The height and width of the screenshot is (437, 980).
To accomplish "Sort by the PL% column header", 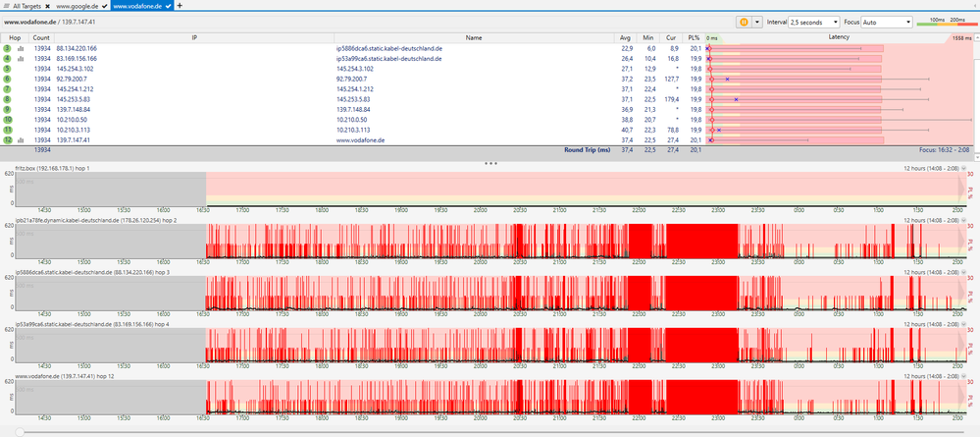I will click(x=695, y=36).
